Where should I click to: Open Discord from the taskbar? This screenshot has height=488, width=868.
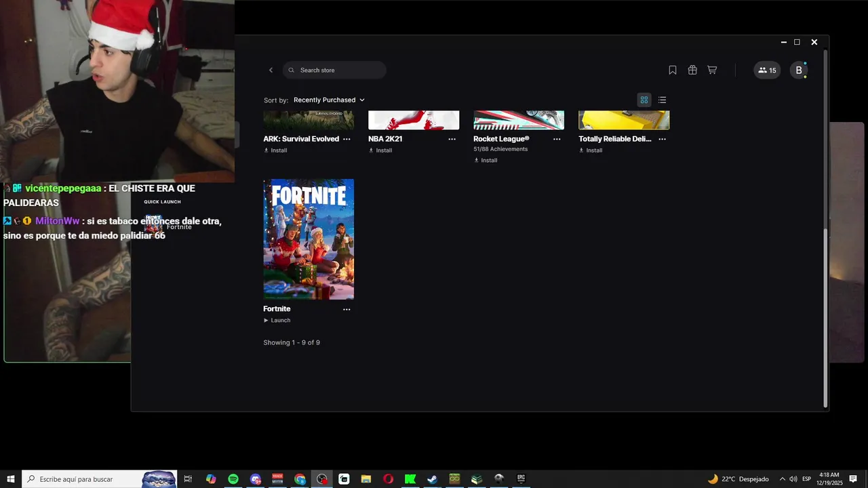point(255,479)
